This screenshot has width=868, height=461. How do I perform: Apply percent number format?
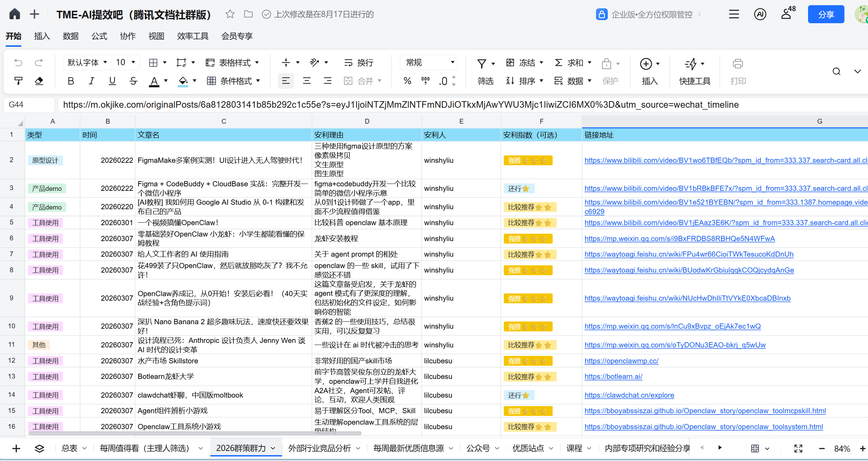[x=407, y=81]
